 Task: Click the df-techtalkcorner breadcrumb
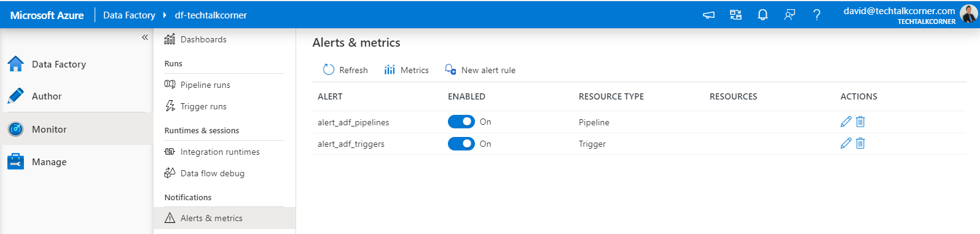[x=211, y=15]
